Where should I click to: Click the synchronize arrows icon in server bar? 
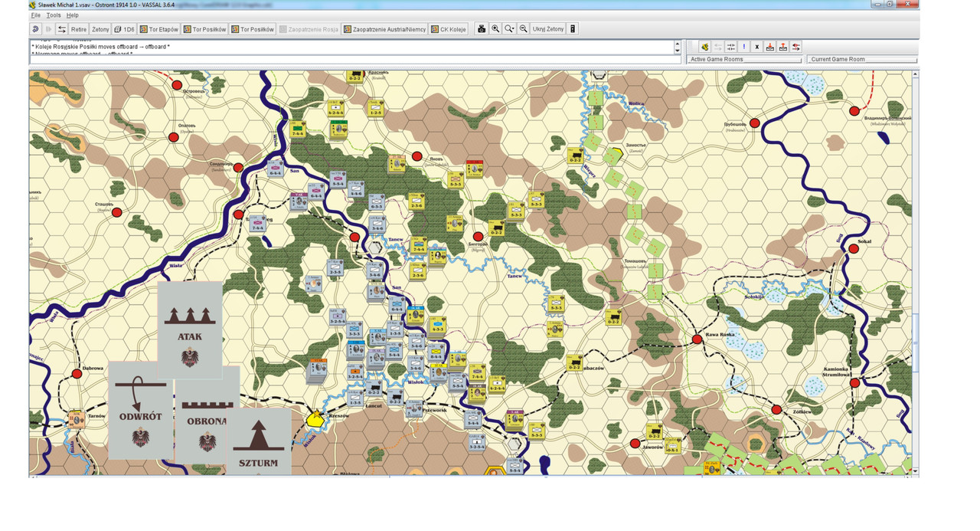click(718, 47)
